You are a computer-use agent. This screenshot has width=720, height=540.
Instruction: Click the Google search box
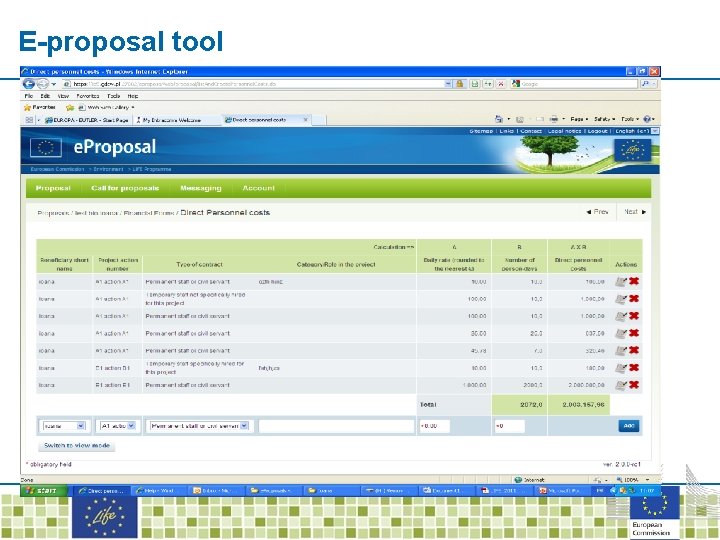coord(574,84)
